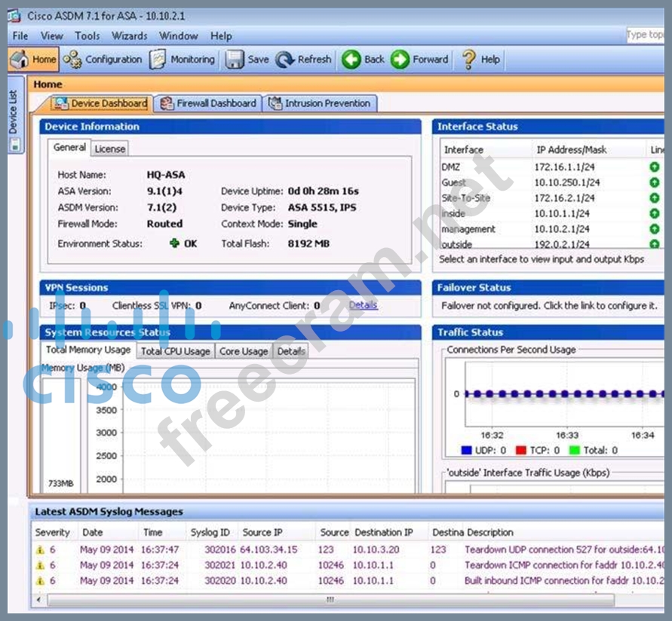672x621 pixels.
Task: Open the Monitoring toolbar icon
Action: point(158,60)
